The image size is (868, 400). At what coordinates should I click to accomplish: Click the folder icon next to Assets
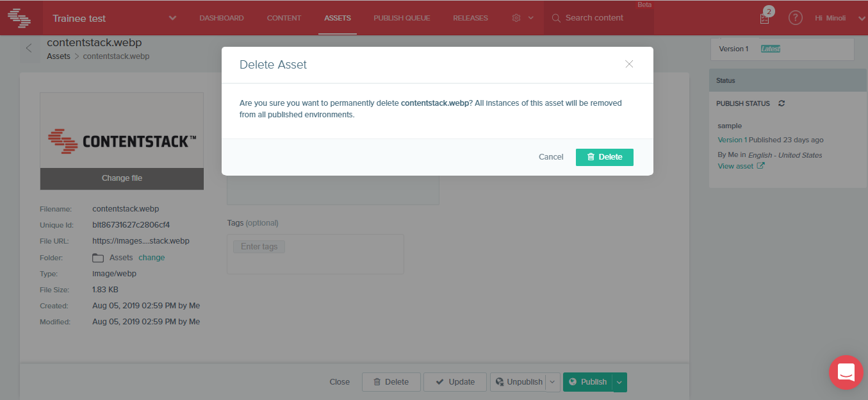pyautogui.click(x=98, y=258)
